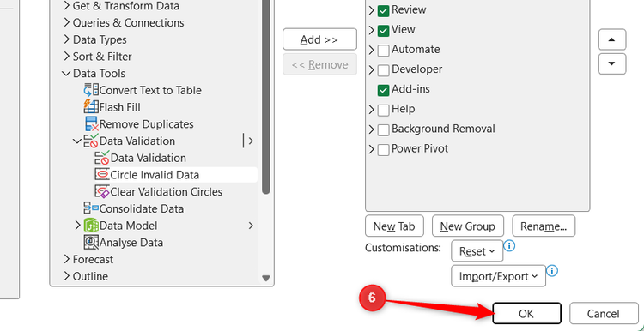Click the Consolidate Data icon
Screen dimensions: 644x331
tap(91, 208)
